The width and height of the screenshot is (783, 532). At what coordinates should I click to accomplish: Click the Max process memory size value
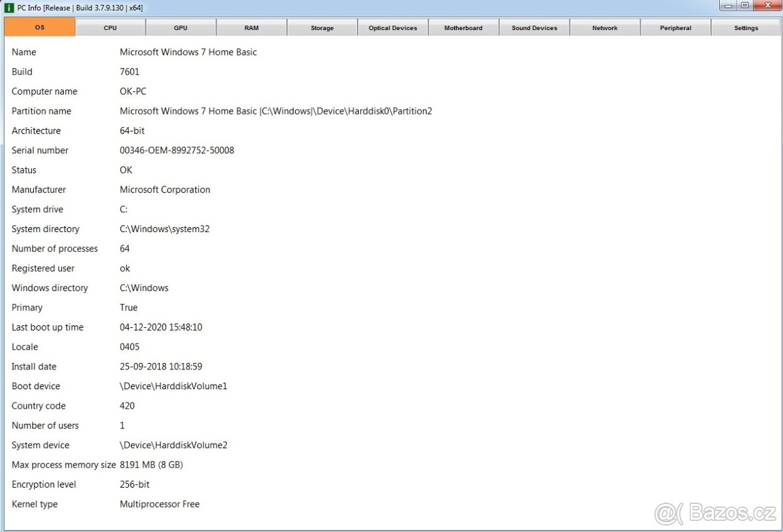[151, 465]
